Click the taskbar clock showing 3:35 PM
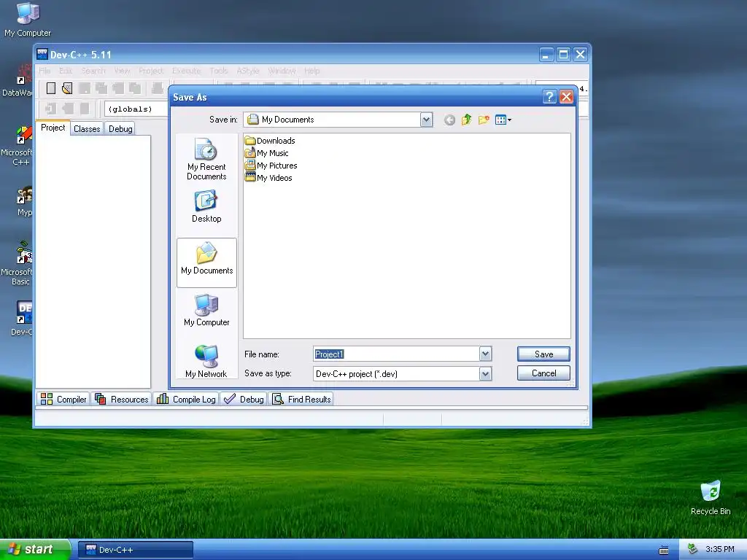This screenshot has width=747, height=560. (719, 550)
